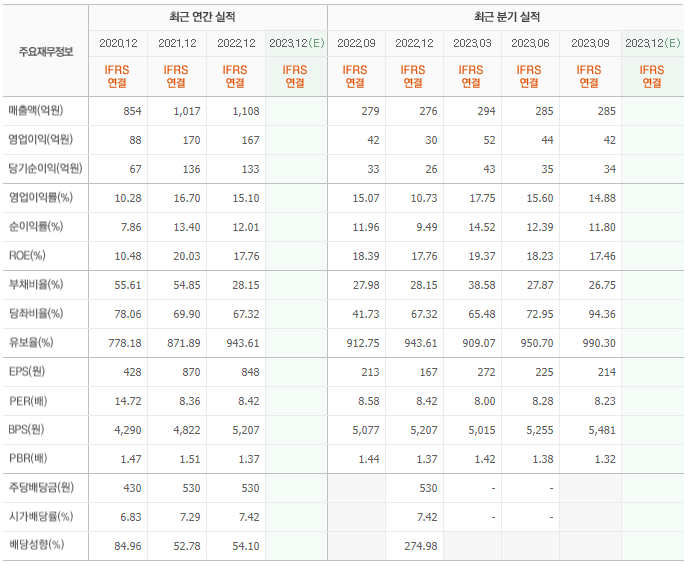Select net margin value '13.40'
The width and height of the screenshot is (690, 564).
tap(187, 227)
